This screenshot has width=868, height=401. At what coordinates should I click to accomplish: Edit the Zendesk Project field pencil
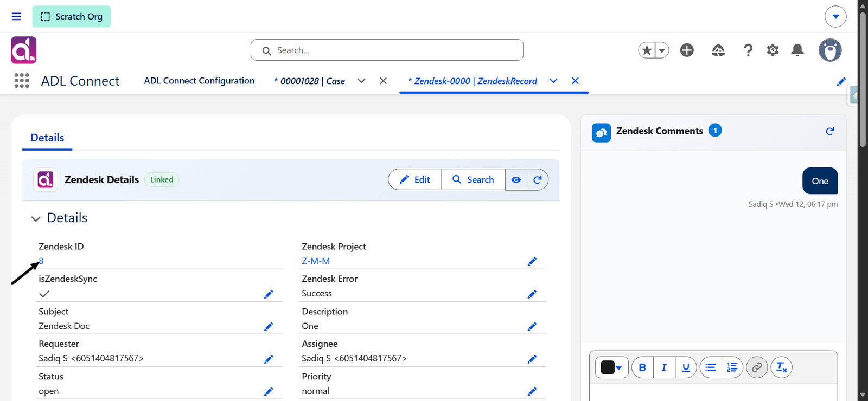532,262
